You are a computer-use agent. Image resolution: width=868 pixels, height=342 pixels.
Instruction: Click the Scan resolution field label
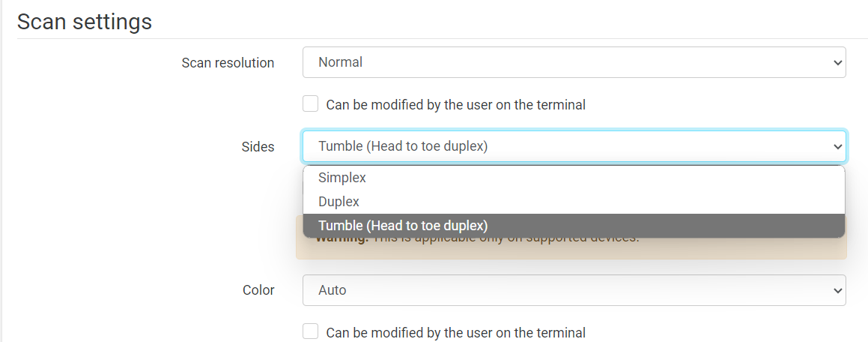(x=228, y=63)
